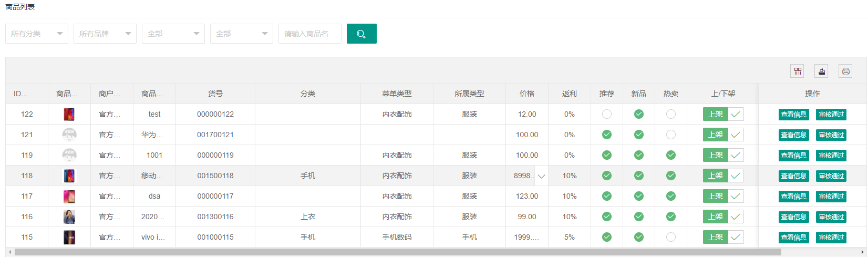868x257 pixels.
Task: Click the table export icon
Action: pos(822,71)
